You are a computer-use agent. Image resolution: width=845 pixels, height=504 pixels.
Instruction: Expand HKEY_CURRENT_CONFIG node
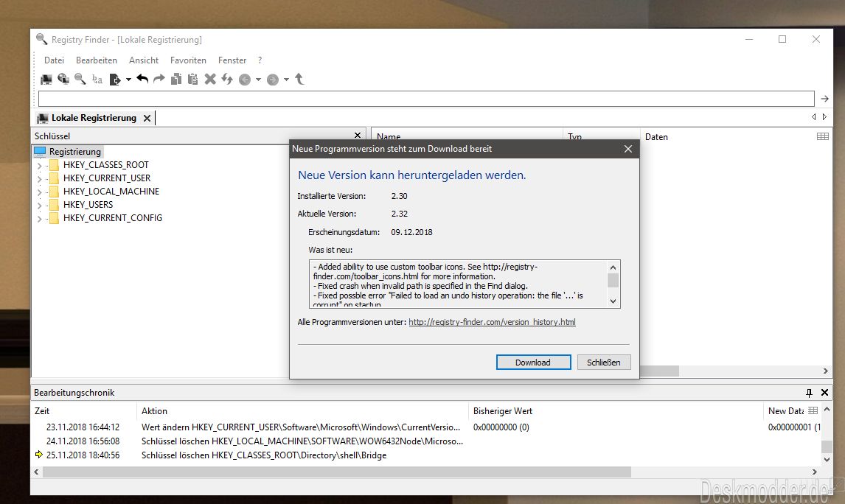(39, 219)
